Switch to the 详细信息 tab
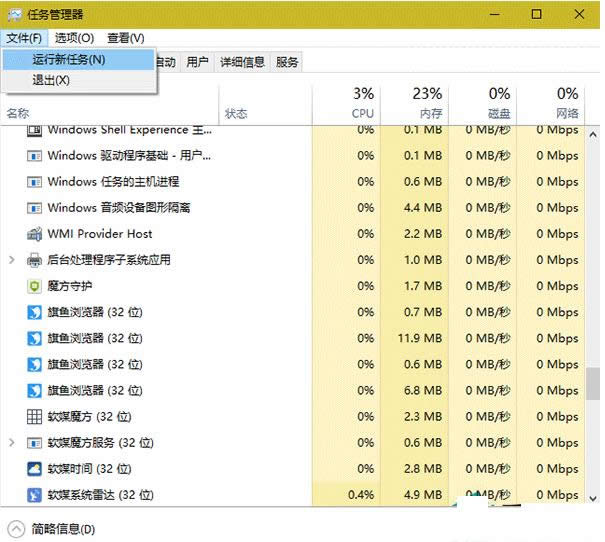The image size is (605, 542). coord(242,62)
